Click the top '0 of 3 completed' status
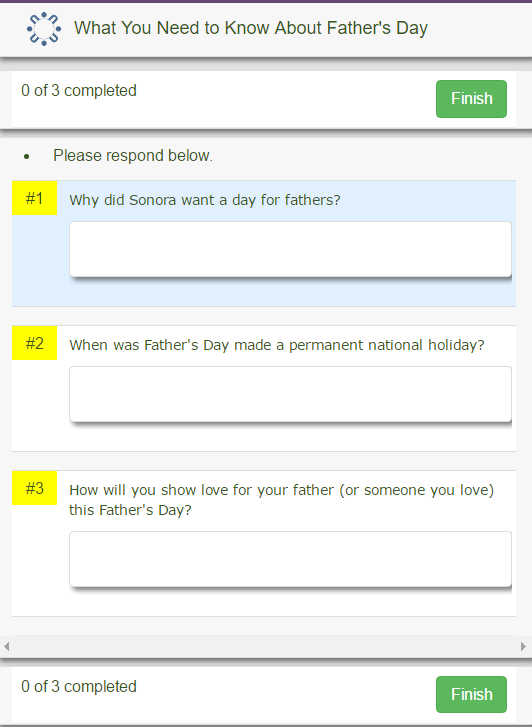 coord(79,90)
